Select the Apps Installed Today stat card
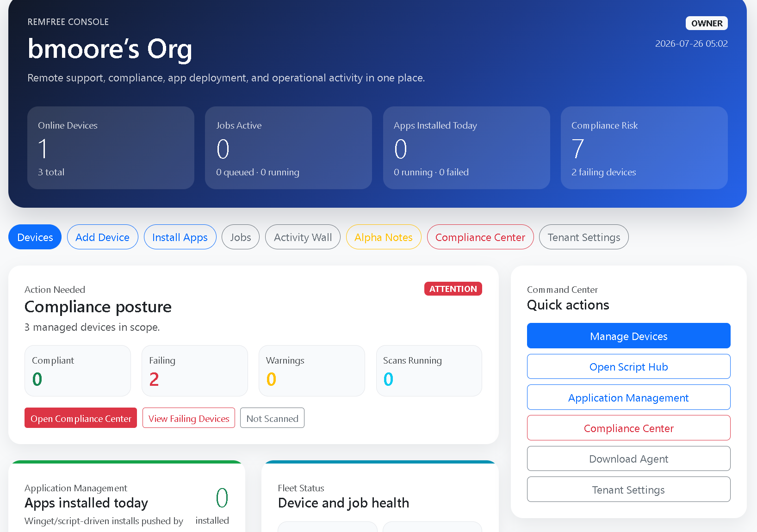Viewport: 757px width, 532px height. pos(466,148)
